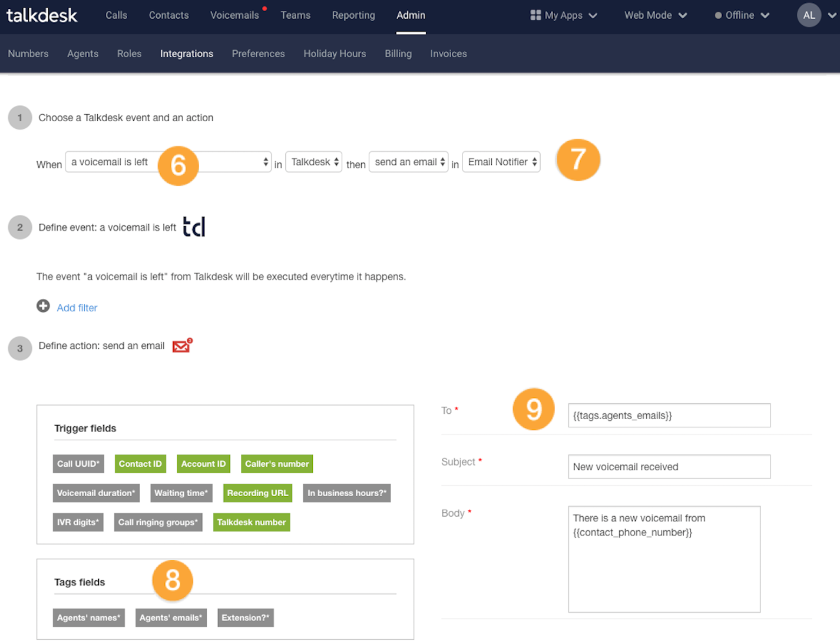Insert the Extension tag field

[246, 617]
